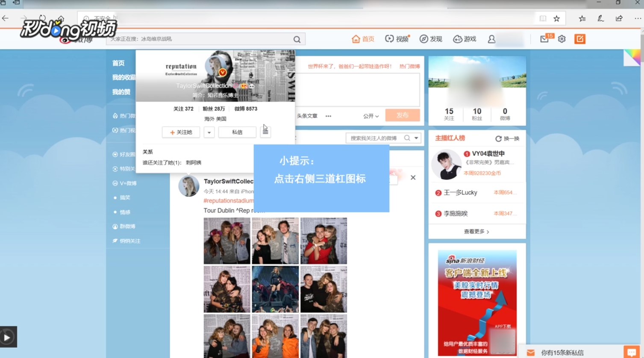
Task: Click the 15 关注 count on profile card
Action: point(449,114)
